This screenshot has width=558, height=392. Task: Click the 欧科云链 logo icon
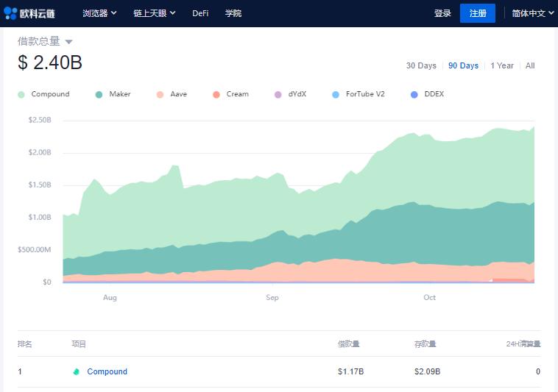(x=11, y=13)
